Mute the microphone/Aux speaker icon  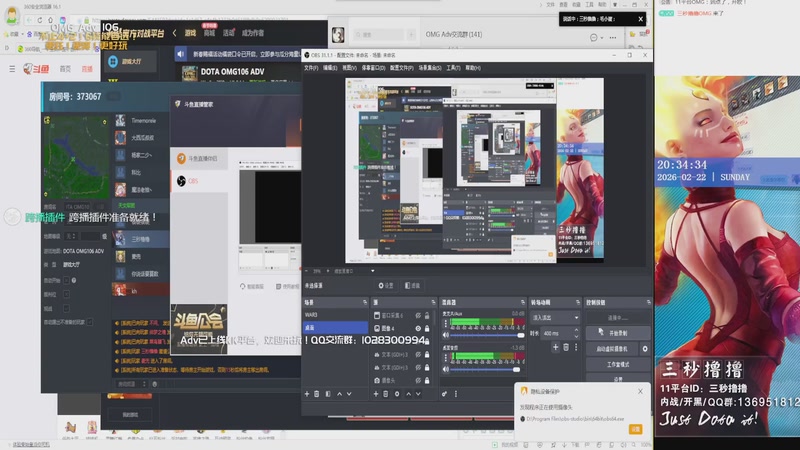(446, 335)
